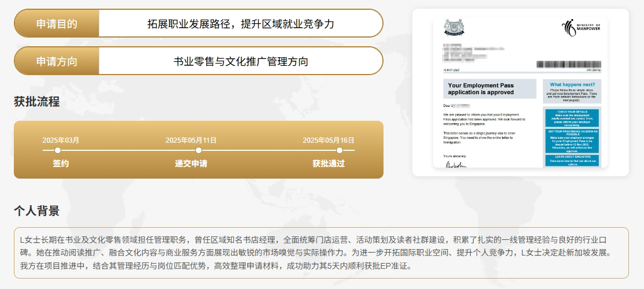644x289 pixels.
Task: Click the 'What happens next?' box
Action: [x=572, y=91]
